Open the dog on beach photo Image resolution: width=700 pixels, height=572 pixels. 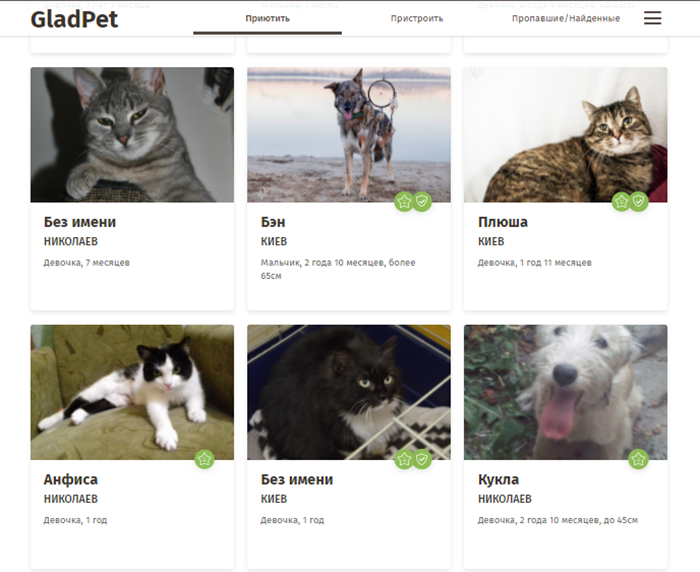pyautogui.click(x=349, y=135)
